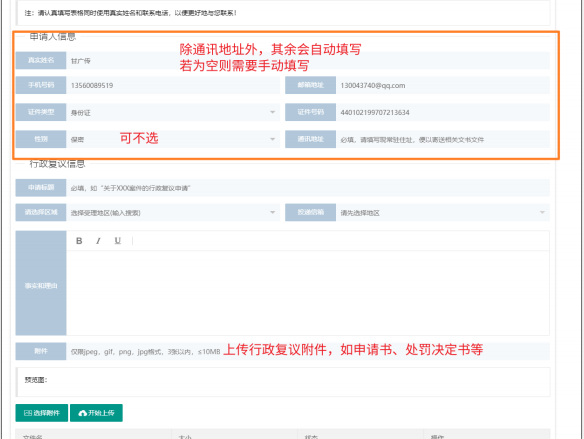Open the 请先选择地区 dropdown
The height and width of the screenshot is (439, 584).
click(x=443, y=213)
